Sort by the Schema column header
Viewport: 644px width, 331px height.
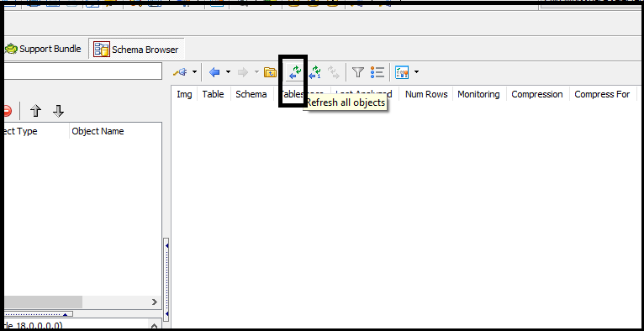251,94
